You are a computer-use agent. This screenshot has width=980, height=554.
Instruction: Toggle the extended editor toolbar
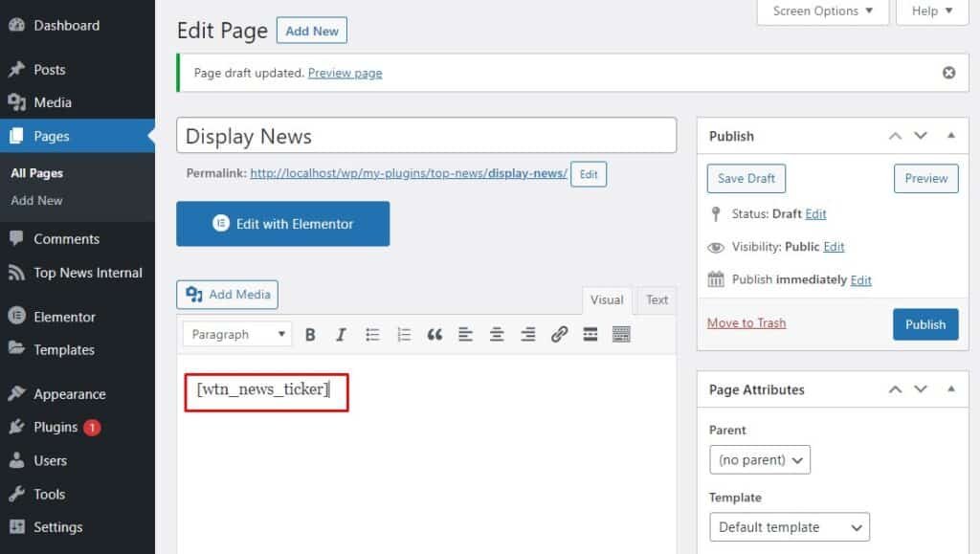tap(621, 334)
